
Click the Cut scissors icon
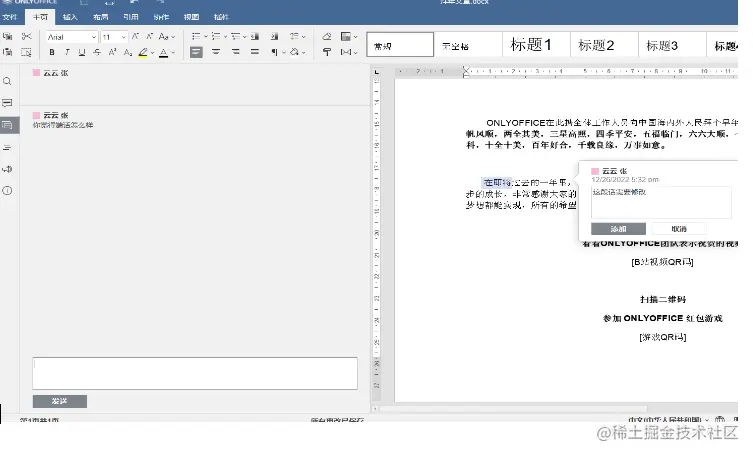(x=26, y=36)
